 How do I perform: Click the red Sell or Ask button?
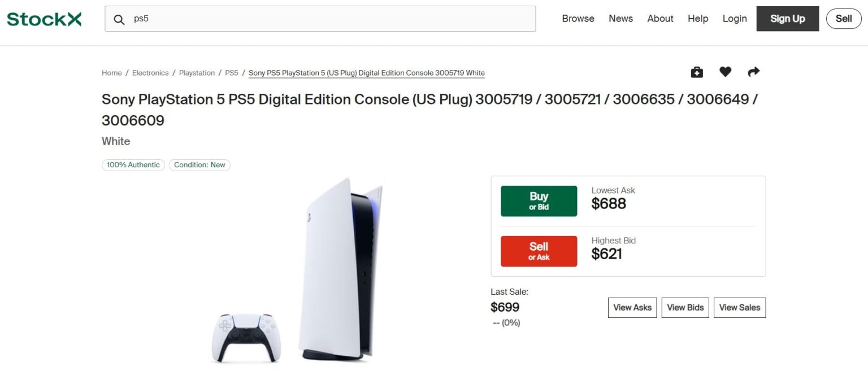point(538,251)
